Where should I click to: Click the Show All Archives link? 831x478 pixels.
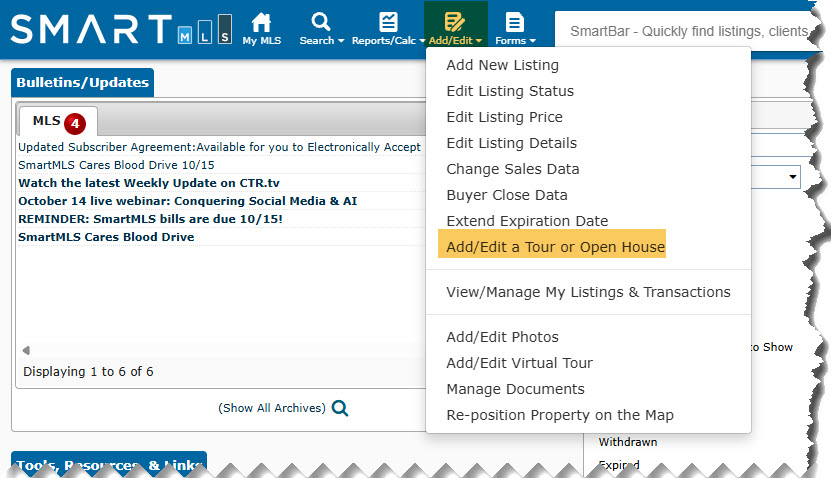click(271, 408)
